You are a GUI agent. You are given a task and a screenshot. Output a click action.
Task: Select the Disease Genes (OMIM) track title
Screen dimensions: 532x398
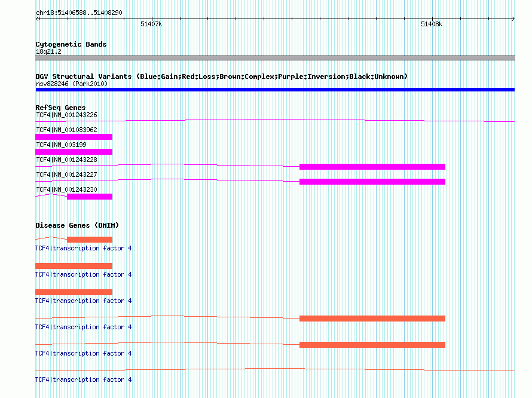(x=77, y=225)
